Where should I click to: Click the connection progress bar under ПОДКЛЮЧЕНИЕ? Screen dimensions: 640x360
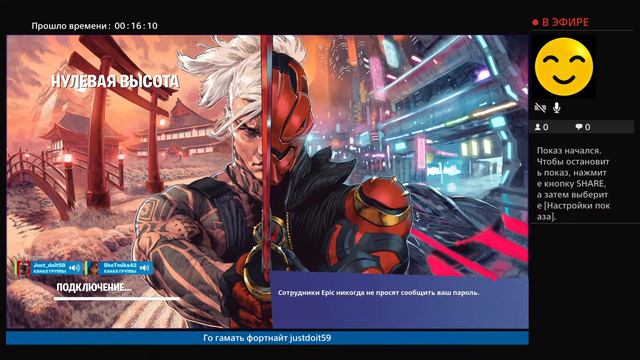(117, 299)
